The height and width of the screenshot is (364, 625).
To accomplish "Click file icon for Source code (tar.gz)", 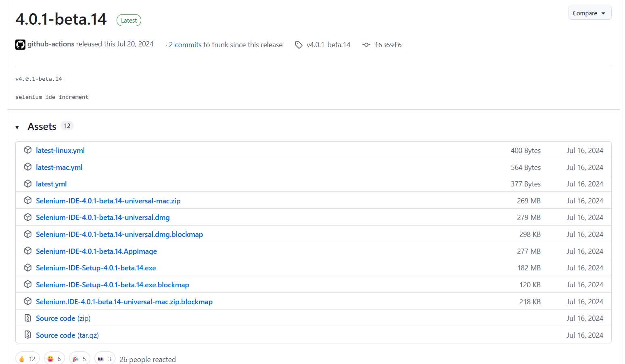I will pos(28,335).
